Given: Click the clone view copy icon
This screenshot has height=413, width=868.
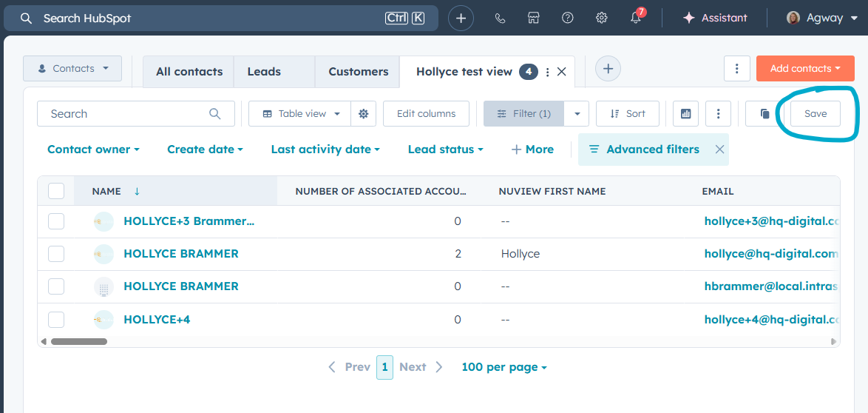Looking at the screenshot, I should click(x=764, y=114).
